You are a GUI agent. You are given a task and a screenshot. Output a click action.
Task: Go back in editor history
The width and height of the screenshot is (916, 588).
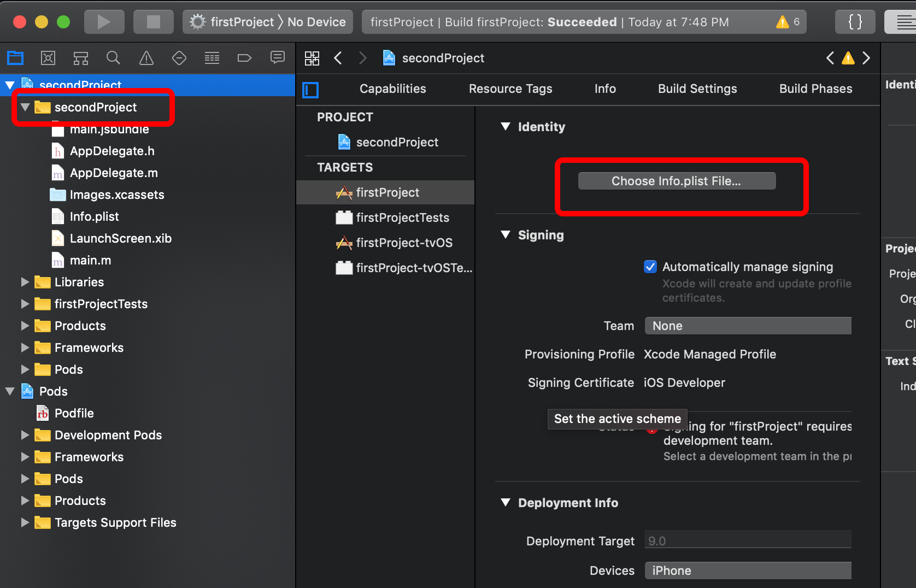[x=338, y=58]
